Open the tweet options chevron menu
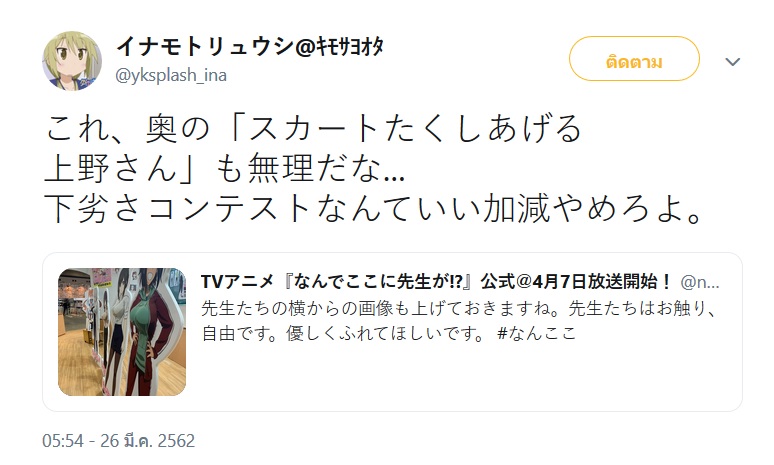 [733, 62]
